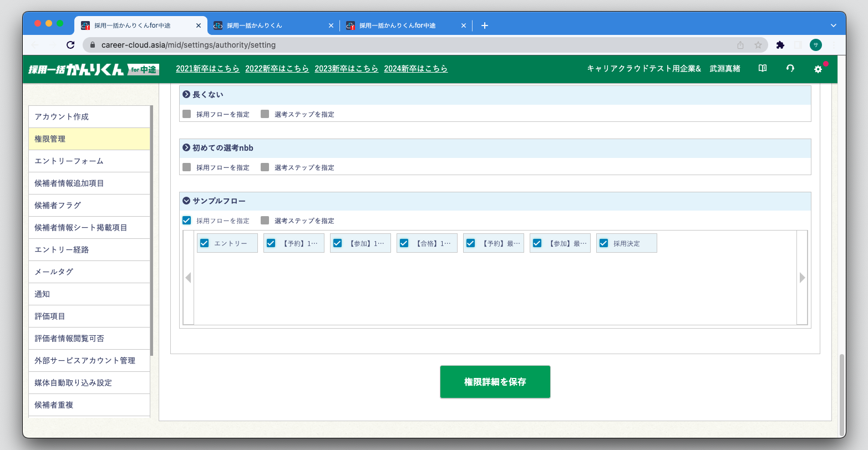868x450 pixels.
Task: Expand the 長くない flow section
Action: 186,95
